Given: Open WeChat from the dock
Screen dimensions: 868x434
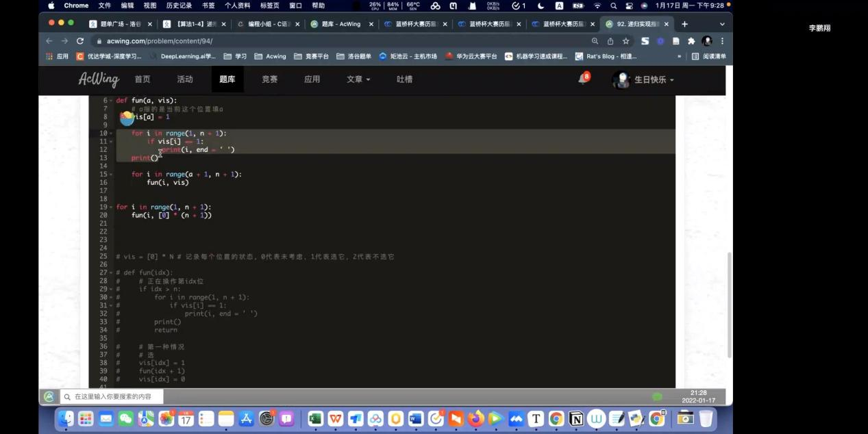Looking at the screenshot, I should tap(126, 418).
